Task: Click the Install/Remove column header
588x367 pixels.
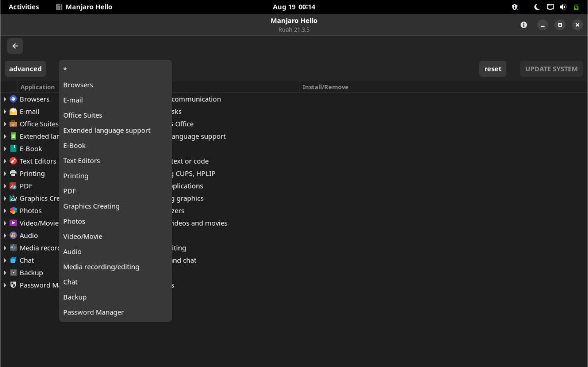Action: [325, 87]
